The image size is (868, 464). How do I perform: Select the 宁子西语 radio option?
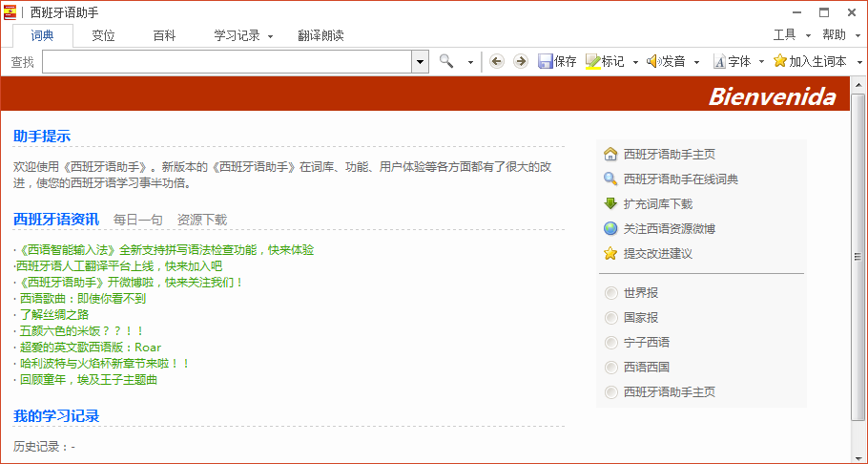point(611,343)
